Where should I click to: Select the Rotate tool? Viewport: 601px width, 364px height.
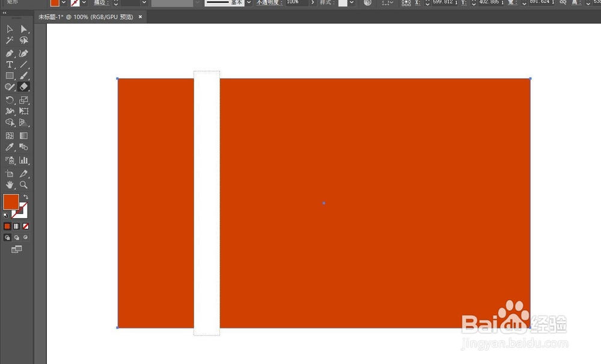click(x=10, y=100)
